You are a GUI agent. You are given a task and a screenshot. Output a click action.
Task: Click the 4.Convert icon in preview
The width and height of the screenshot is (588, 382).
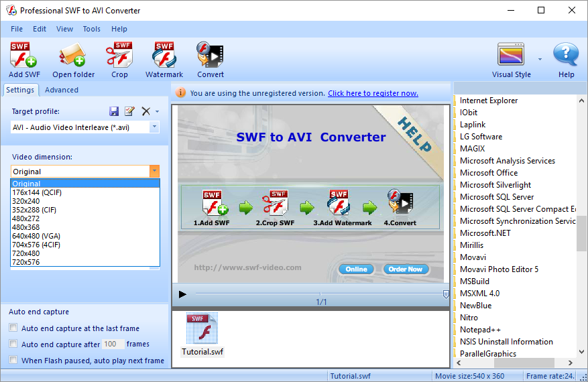click(400, 202)
